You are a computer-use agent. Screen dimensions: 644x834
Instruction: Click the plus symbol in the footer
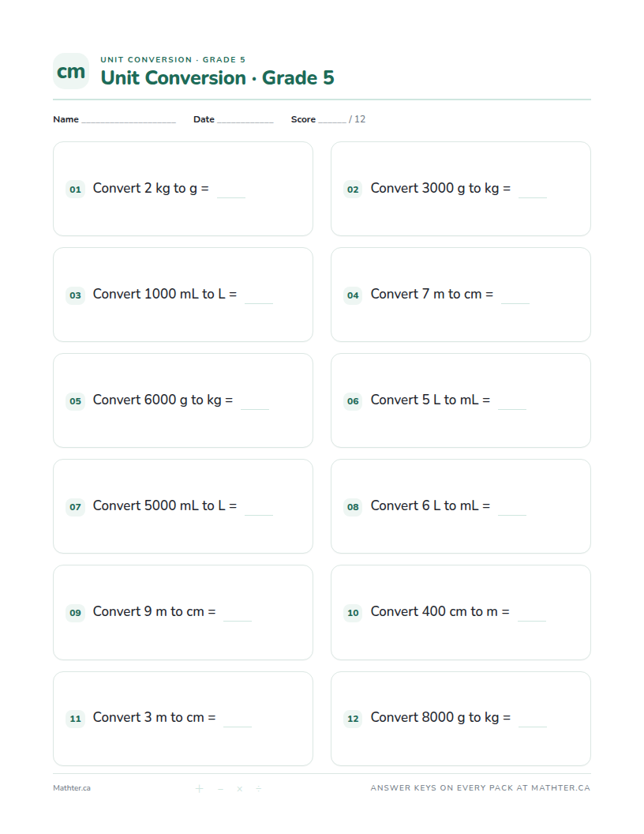[x=199, y=789]
